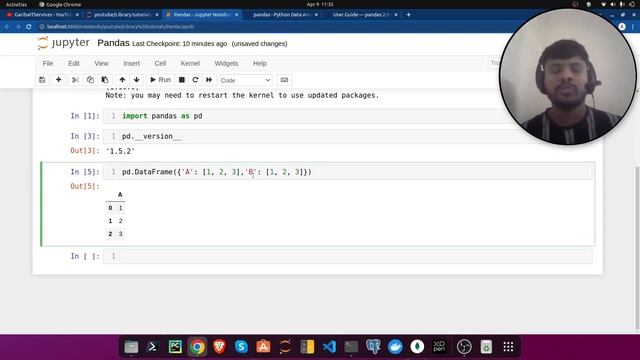Click the date and time clock
The image size is (640, 360).
(x=320, y=4)
